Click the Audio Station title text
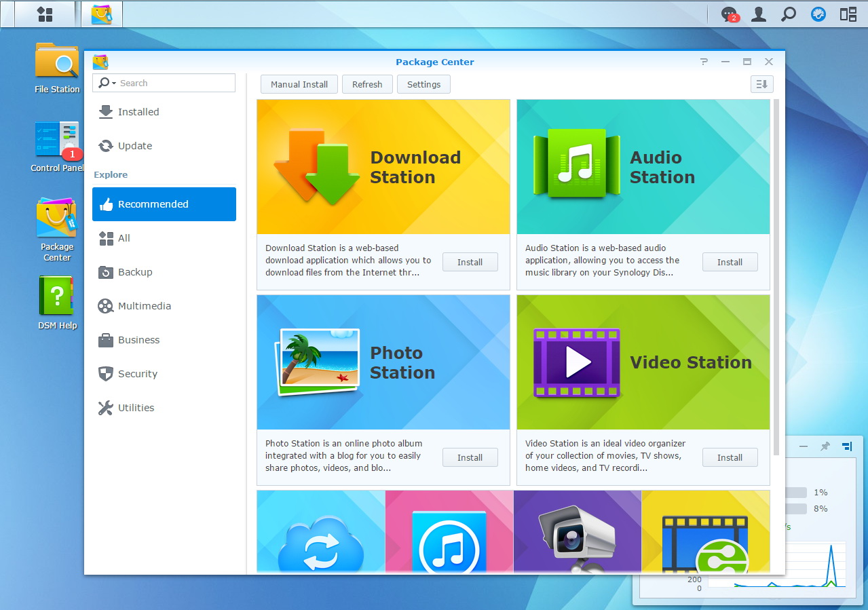This screenshot has width=868, height=610. pyautogui.click(x=662, y=167)
